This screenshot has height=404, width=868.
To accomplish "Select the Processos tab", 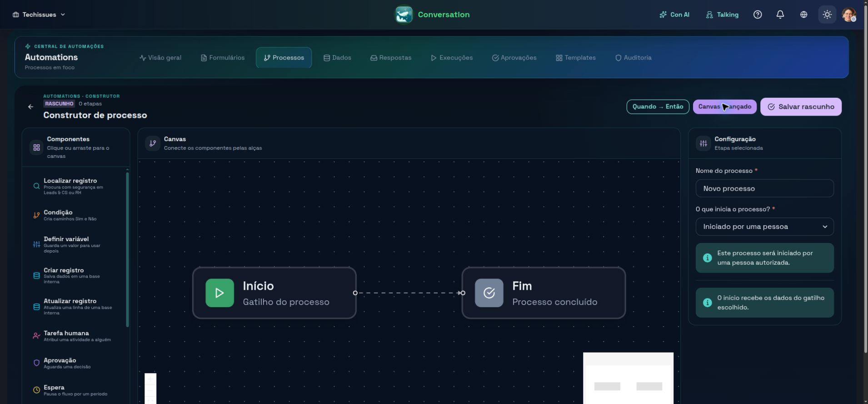I will click(284, 58).
